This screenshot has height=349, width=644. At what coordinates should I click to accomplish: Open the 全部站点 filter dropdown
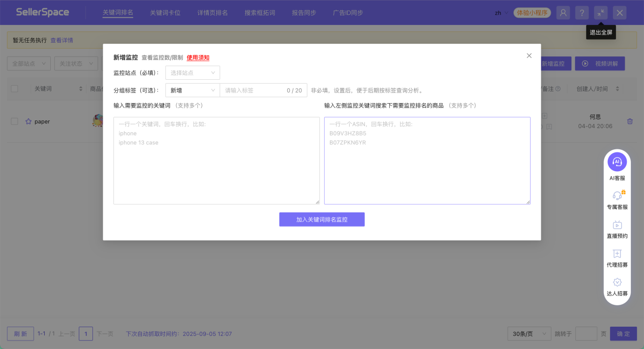29,64
